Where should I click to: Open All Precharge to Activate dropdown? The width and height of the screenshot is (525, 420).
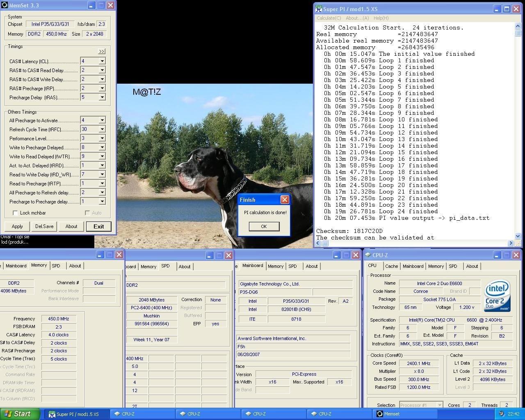pyautogui.click(x=102, y=120)
